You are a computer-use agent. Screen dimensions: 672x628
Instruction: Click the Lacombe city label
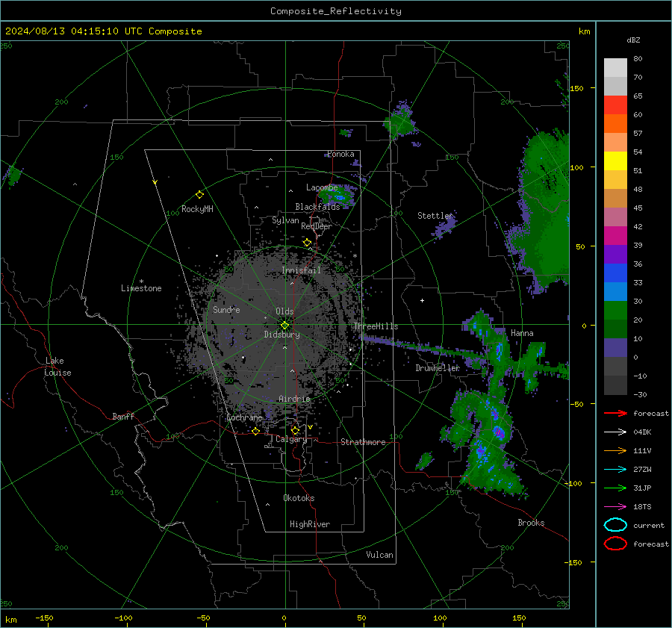pyautogui.click(x=322, y=187)
